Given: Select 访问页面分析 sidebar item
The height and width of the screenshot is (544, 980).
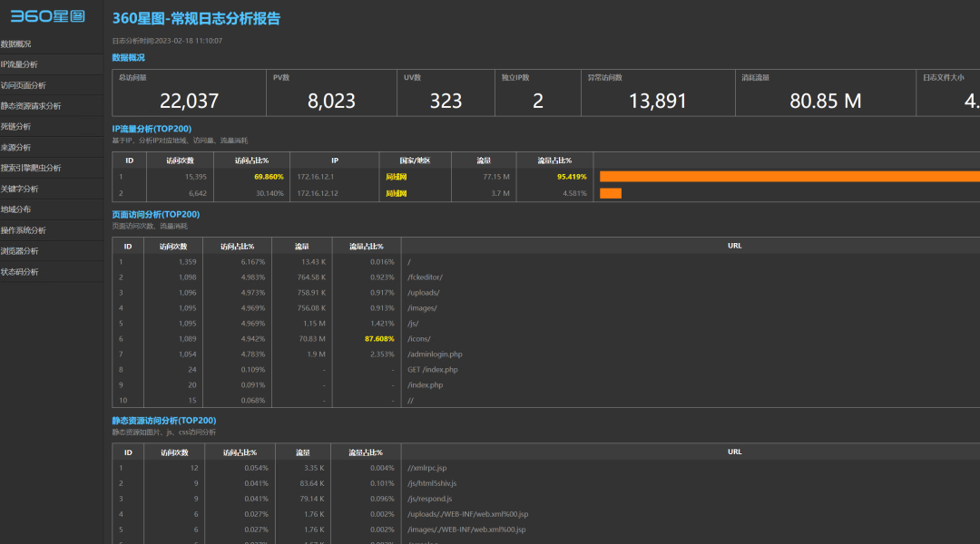Looking at the screenshot, I should click(x=23, y=85).
